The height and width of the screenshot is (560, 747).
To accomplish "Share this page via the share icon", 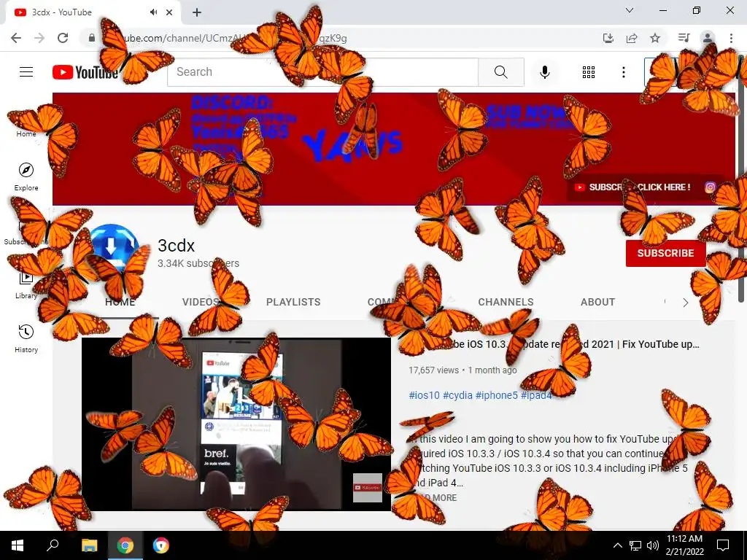I will (x=632, y=38).
